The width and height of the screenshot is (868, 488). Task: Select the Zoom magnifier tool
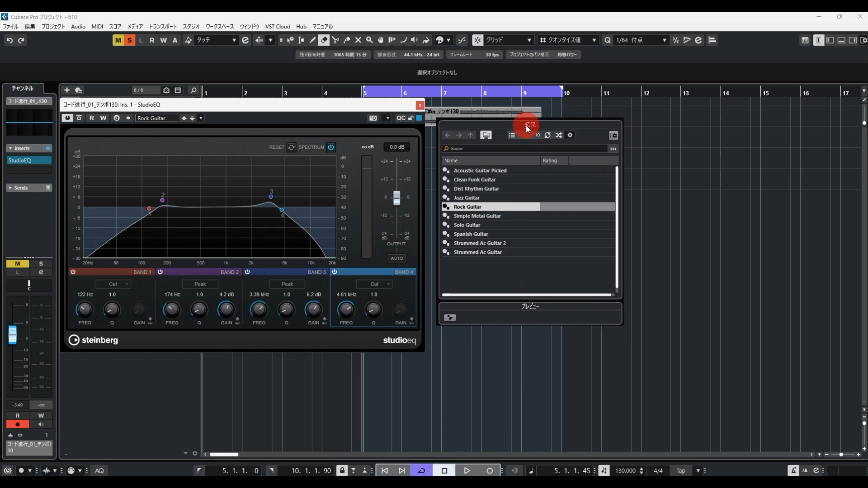pyautogui.click(x=369, y=40)
